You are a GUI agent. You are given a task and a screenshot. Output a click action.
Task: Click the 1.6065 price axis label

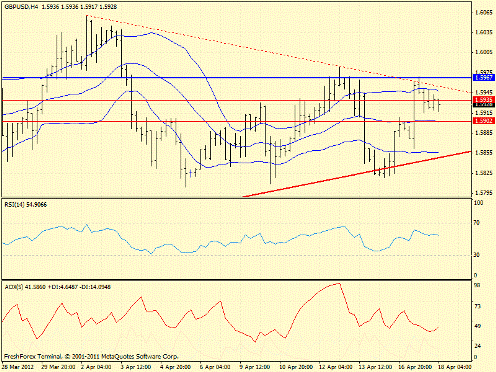[483, 13]
